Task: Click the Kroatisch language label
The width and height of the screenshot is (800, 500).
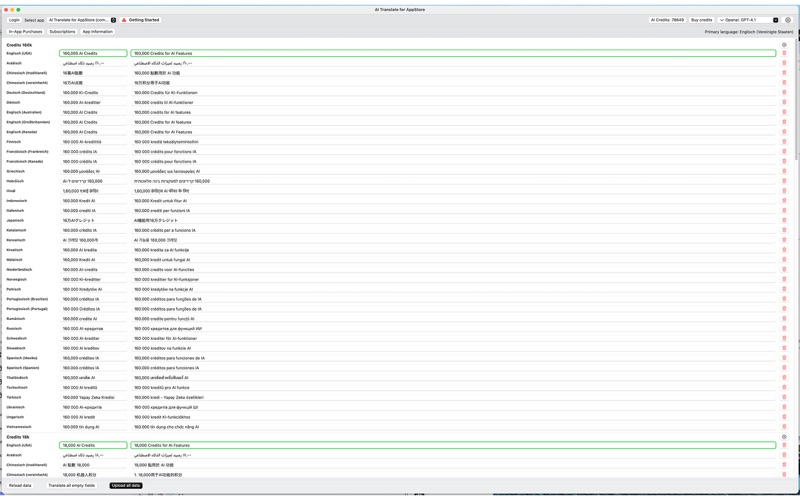Action: tap(14, 249)
